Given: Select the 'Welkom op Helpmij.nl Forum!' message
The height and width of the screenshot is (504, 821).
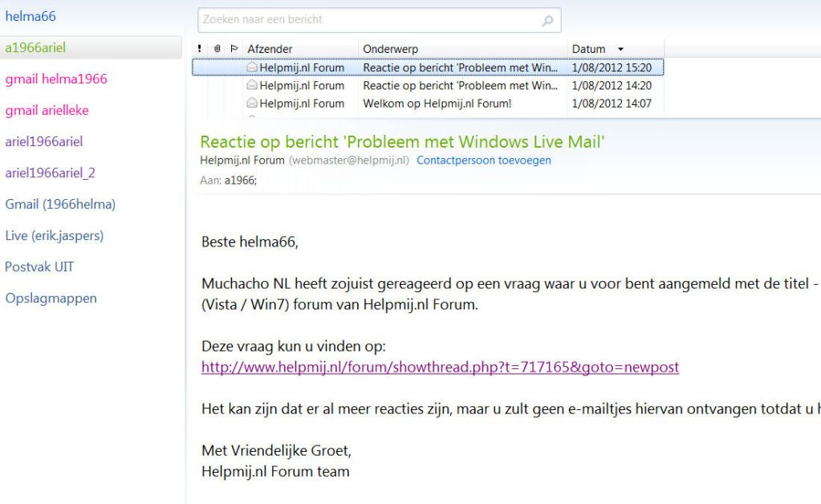Looking at the screenshot, I should (428, 103).
